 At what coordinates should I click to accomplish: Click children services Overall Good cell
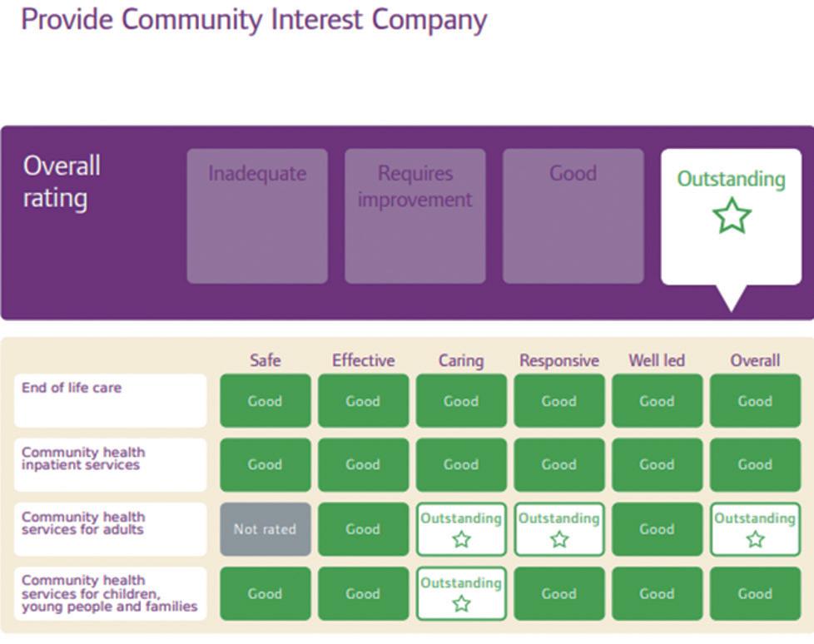[756, 593]
